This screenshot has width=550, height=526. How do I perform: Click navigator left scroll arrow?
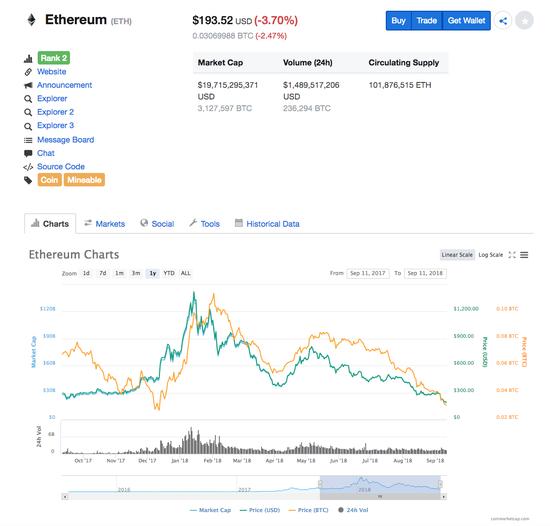65,497
